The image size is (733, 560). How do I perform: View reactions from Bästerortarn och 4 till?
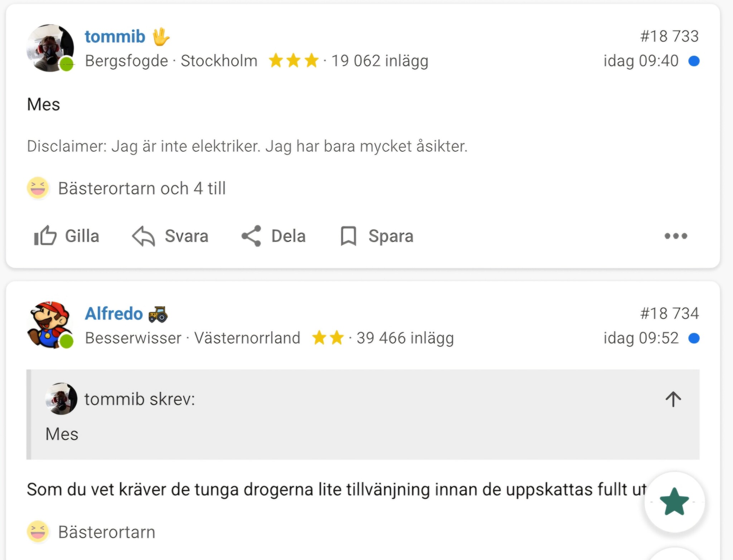coord(142,188)
